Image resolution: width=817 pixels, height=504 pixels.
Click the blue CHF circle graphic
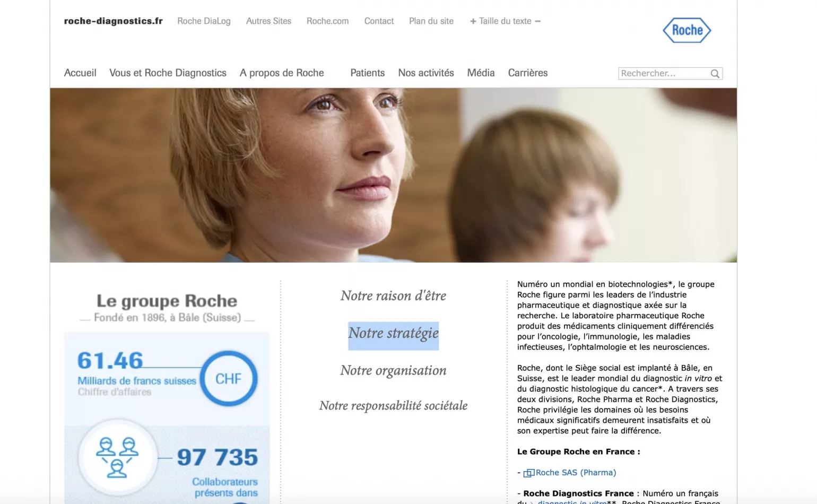pos(228,378)
